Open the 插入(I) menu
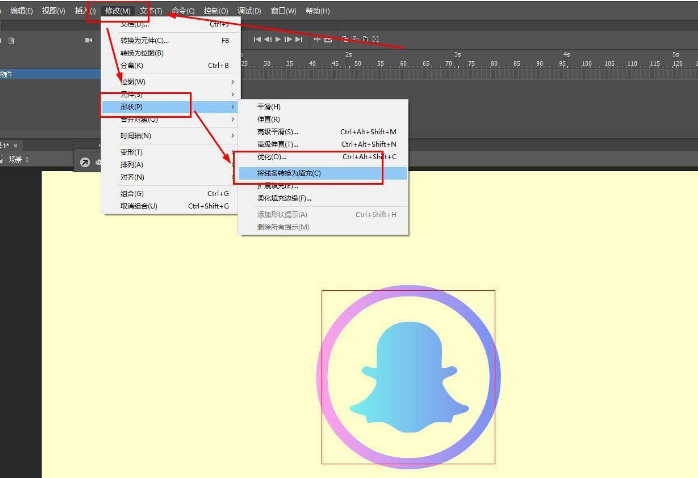The height and width of the screenshot is (478, 698). [x=85, y=11]
